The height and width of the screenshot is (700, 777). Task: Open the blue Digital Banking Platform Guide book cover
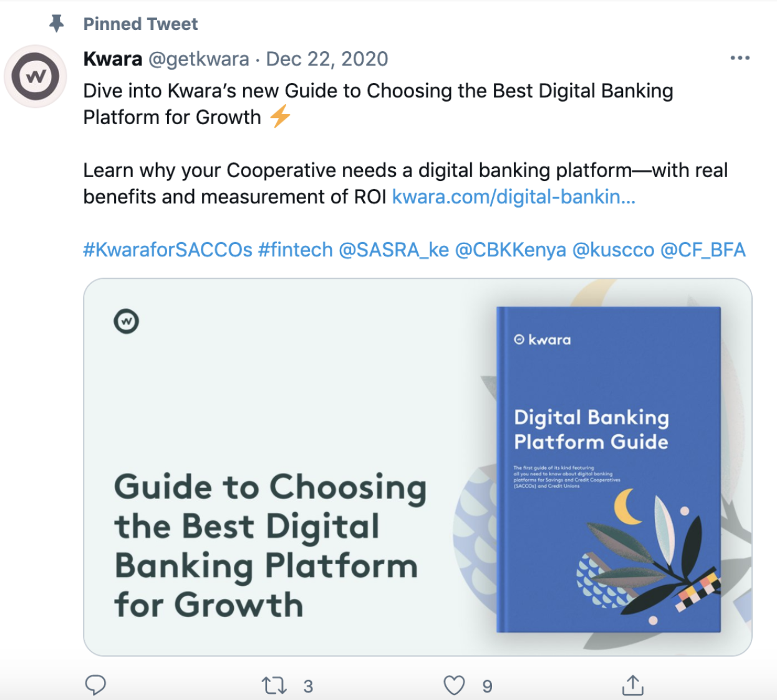[x=609, y=469]
